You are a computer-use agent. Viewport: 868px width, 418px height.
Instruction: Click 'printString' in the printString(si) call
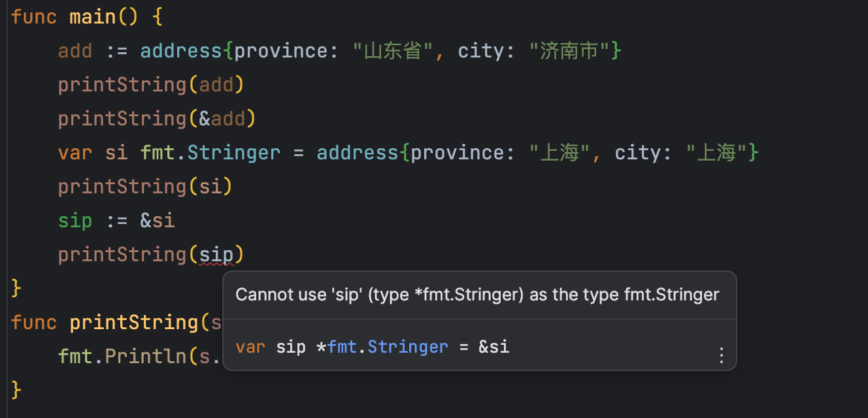(x=122, y=186)
